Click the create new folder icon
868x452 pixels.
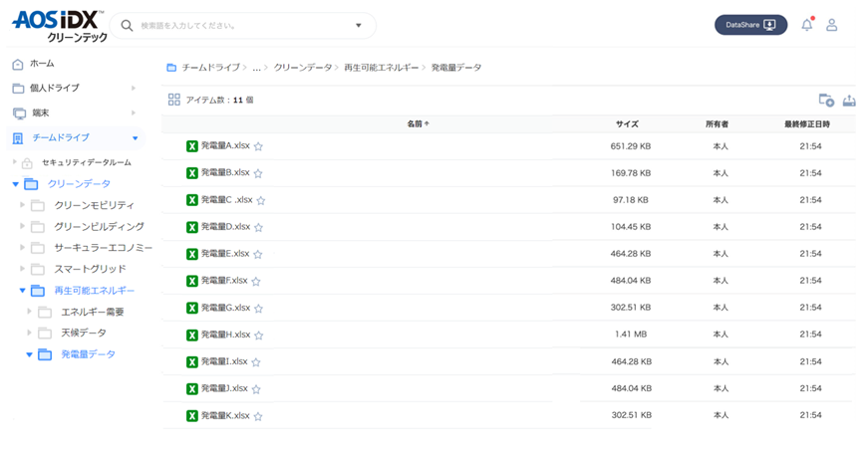pos(826,101)
